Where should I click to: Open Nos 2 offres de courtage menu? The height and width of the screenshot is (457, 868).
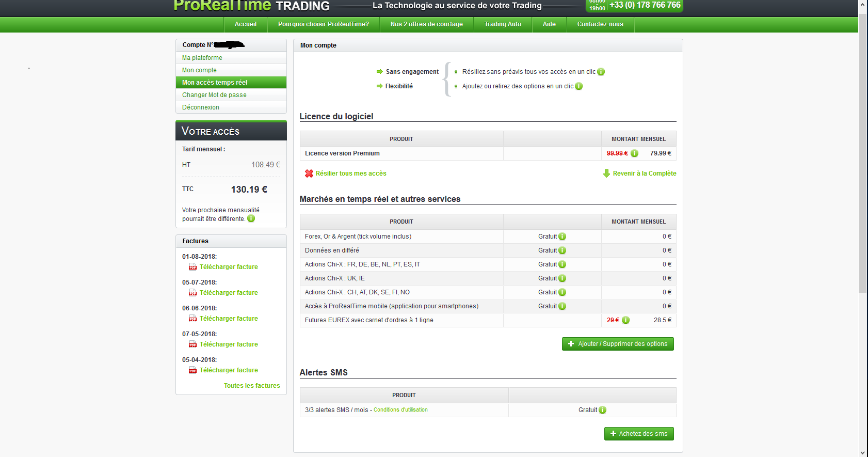427,24
